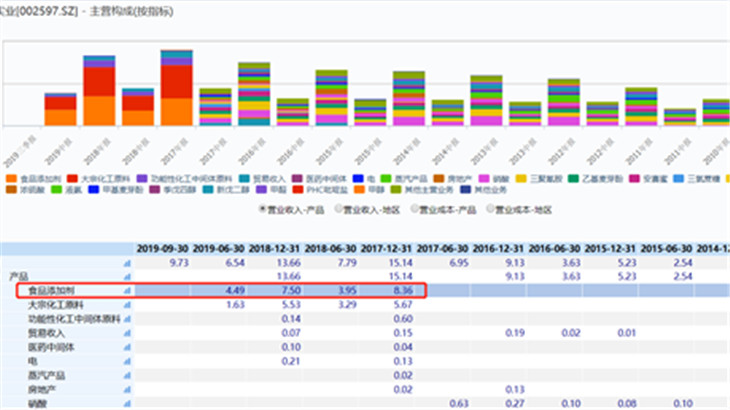Select 功能性化工中间体原料 row label
Viewport: 730px width, 410px height.
pos(74,319)
